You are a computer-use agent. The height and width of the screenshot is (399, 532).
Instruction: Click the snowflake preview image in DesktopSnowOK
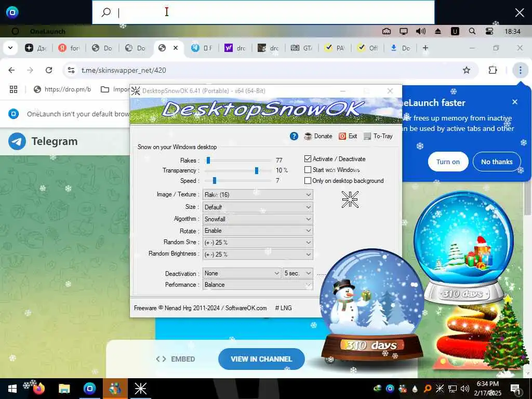coord(350,199)
